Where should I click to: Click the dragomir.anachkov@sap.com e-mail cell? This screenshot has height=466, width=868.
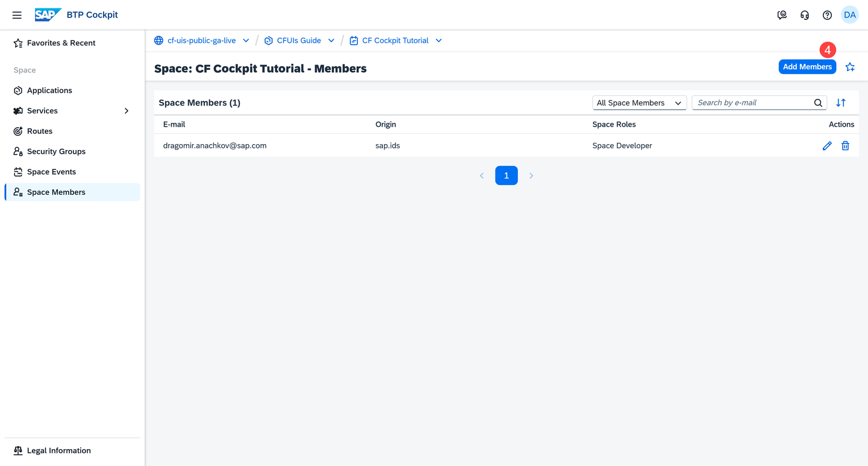[215, 146]
